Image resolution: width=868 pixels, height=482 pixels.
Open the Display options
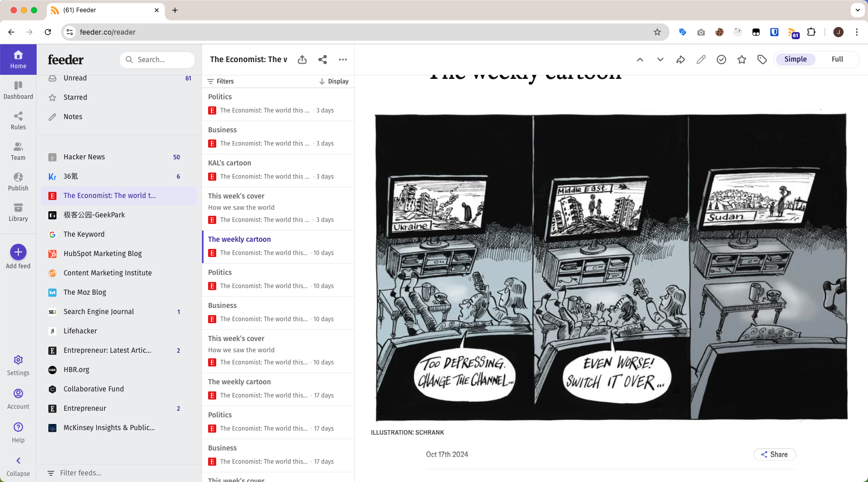(334, 81)
